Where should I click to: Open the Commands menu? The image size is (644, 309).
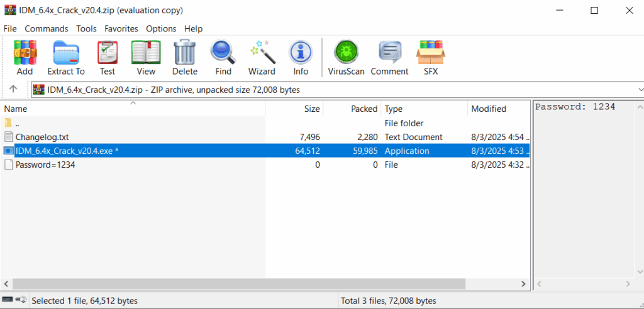[x=47, y=29]
